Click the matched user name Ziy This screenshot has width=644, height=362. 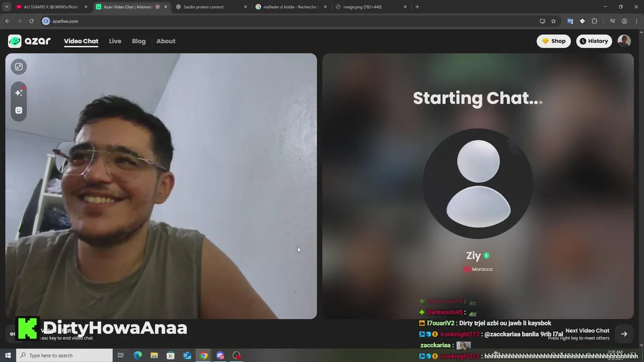point(473,255)
